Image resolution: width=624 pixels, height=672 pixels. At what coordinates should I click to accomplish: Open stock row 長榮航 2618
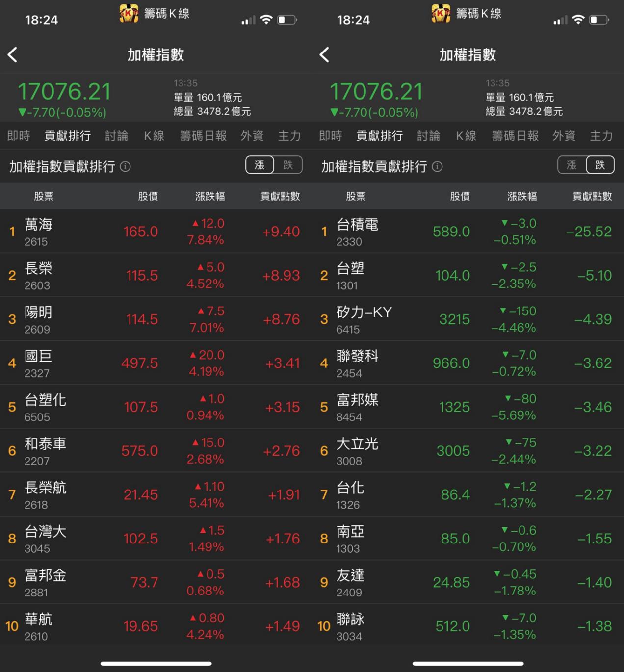(156, 494)
